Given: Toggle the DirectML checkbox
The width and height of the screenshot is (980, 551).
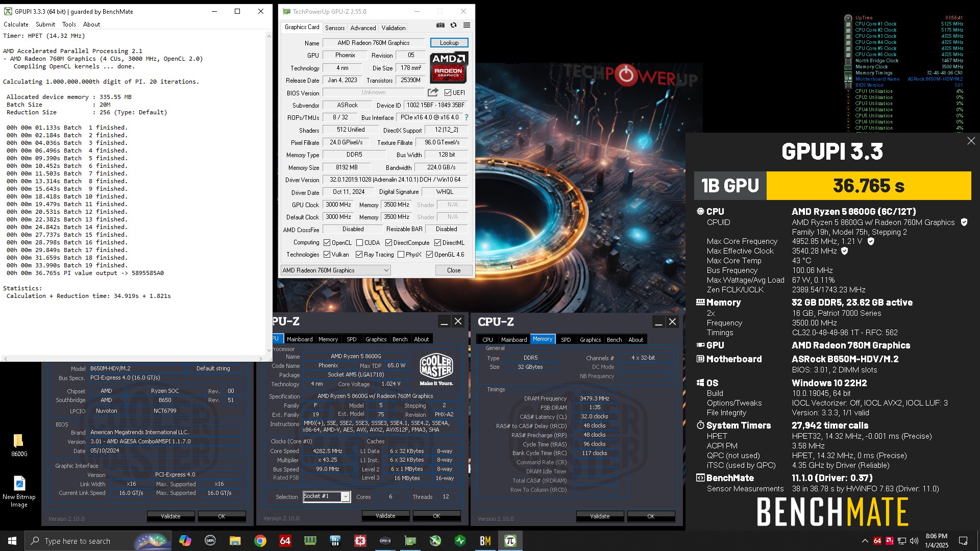Looking at the screenshot, I should pos(437,243).
